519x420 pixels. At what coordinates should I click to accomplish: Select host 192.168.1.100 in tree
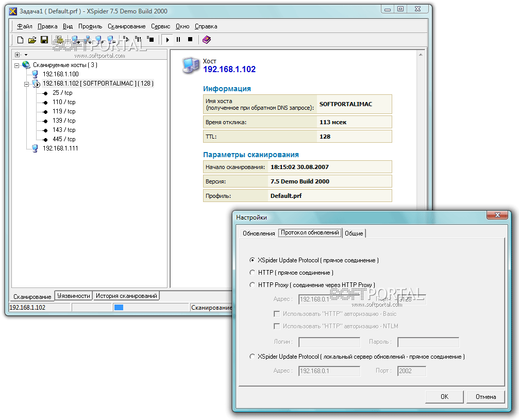point(61,74)
